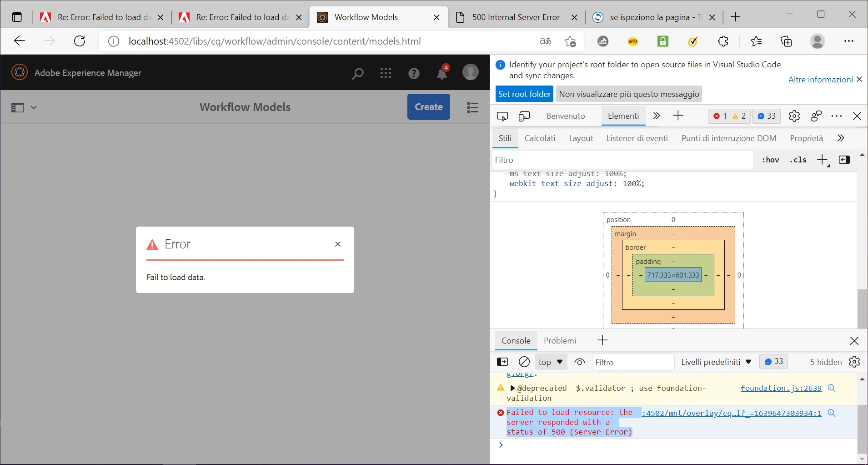Open foundation.js:2639 source link

coord(781,389)
